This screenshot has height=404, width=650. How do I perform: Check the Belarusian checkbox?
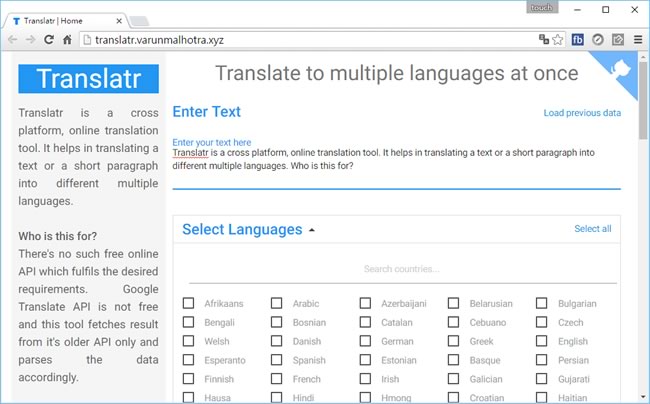click(x=454, y=303)
